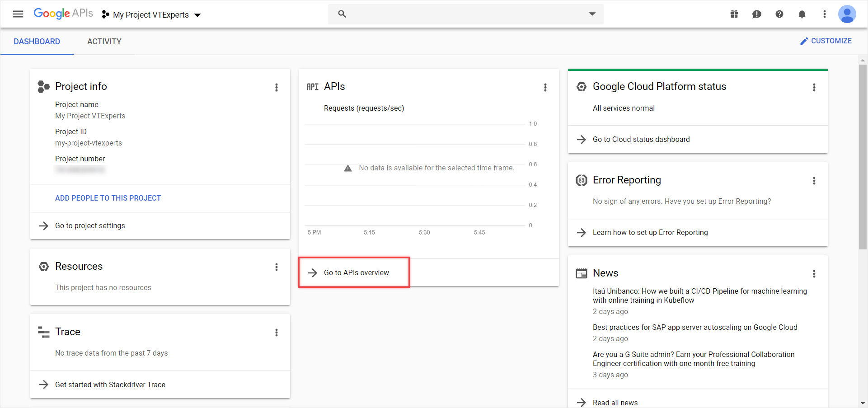Click the News calendar icon
Screen dimensions: 868x408
tap(582, 273)
